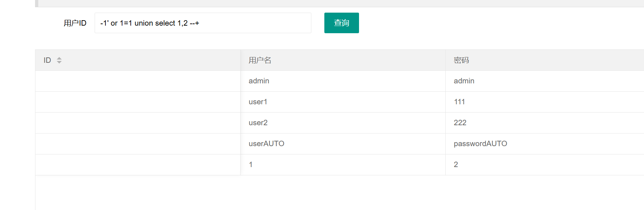This screenshot has width=644, height=210.
Task: Focus the 用户ID input field
Action: 203,23
